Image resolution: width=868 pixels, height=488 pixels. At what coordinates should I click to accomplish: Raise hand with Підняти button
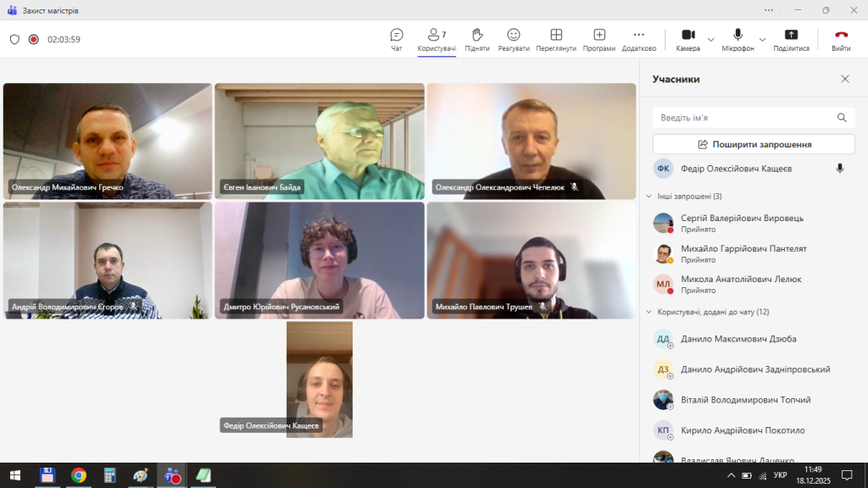(477, 40)
